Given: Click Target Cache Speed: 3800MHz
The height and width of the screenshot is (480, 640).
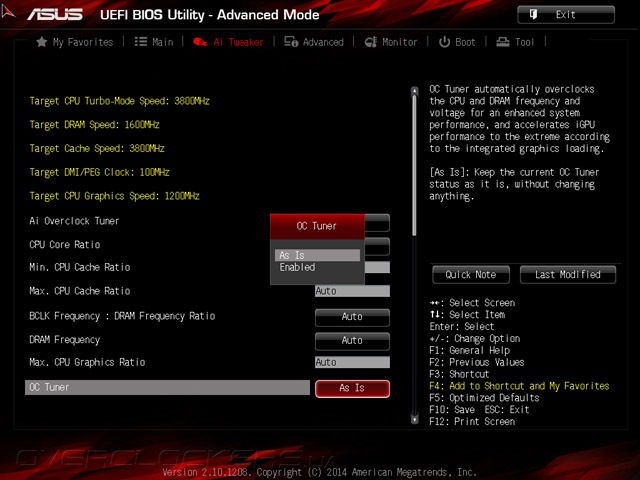Looking at the screenshot, I should (97, 148).
